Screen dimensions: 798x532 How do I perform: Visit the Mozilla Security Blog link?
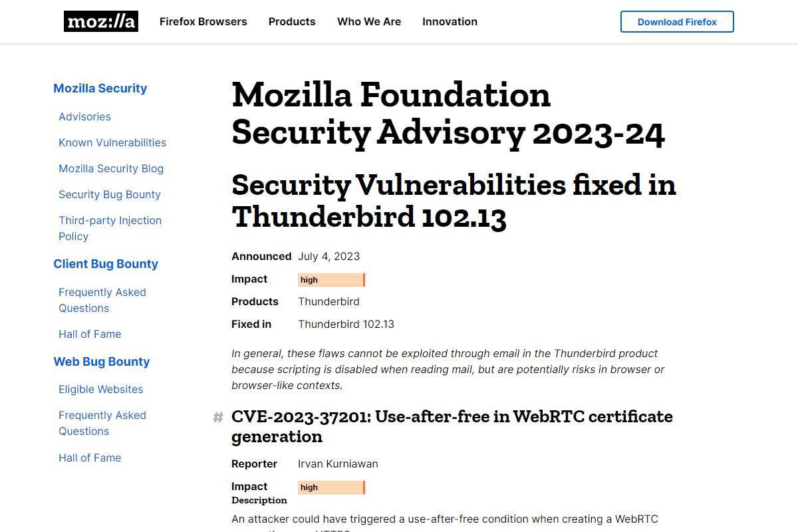tap(111, 168)
